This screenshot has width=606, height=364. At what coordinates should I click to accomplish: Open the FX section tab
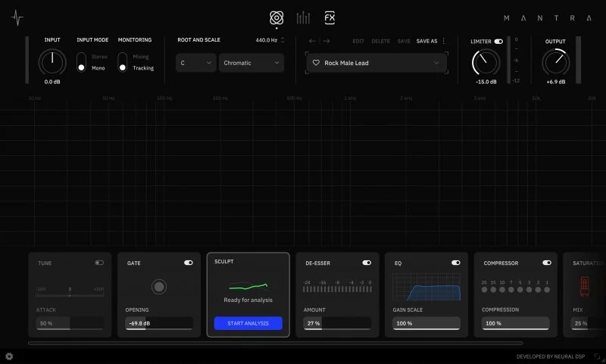pyautogui.click(x=330, y=17)
